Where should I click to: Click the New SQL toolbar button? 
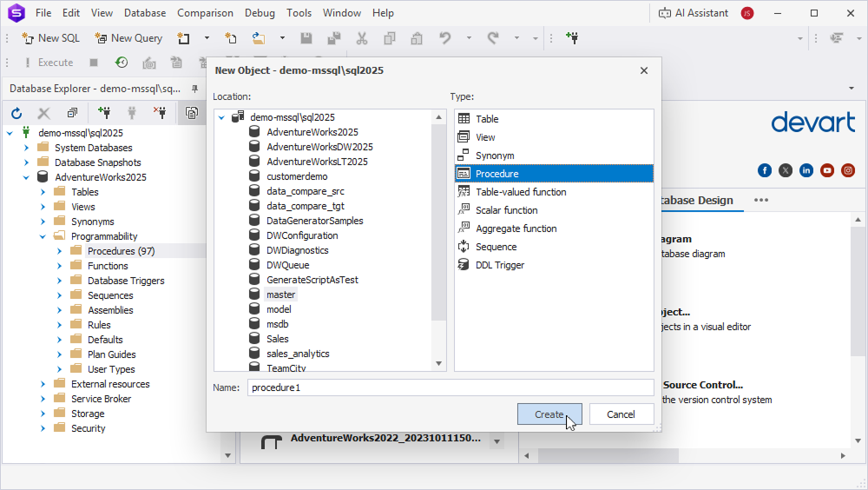50,38
